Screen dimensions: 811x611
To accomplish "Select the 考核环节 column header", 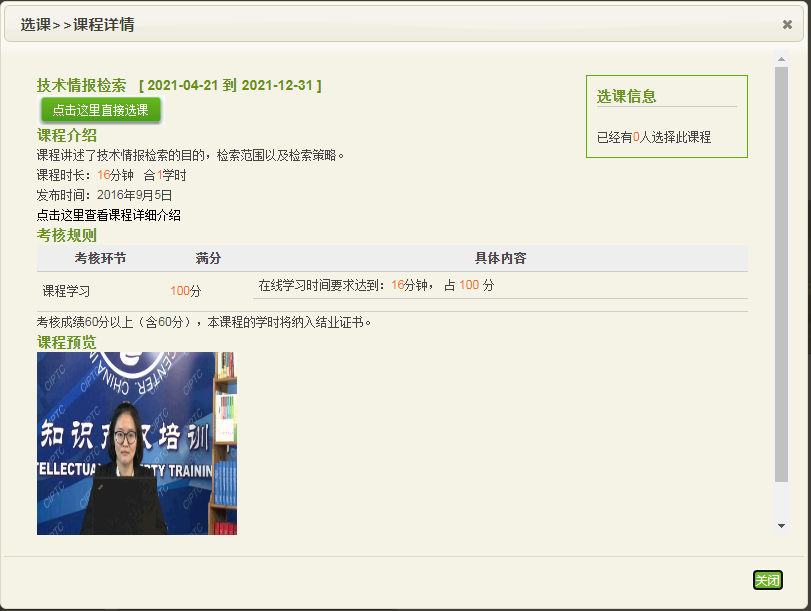I will pyautogui.click(x=100, y=258).
